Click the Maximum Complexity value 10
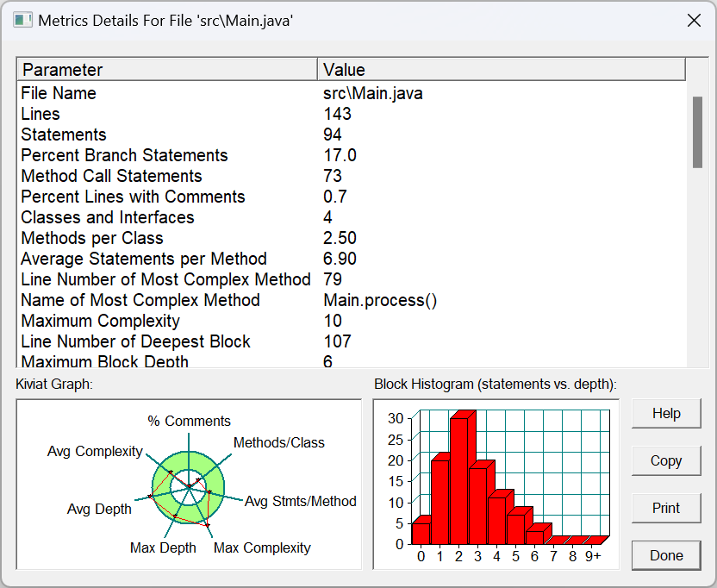The image size is (717, 588). click(x=333, y=321)
